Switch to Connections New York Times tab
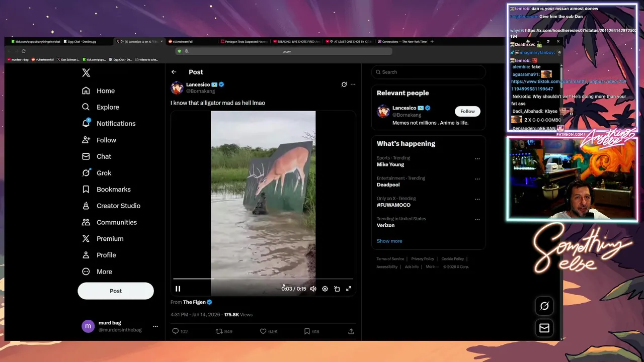The height and width of the screenshot is (362, 644). click(x=402, y=42)
